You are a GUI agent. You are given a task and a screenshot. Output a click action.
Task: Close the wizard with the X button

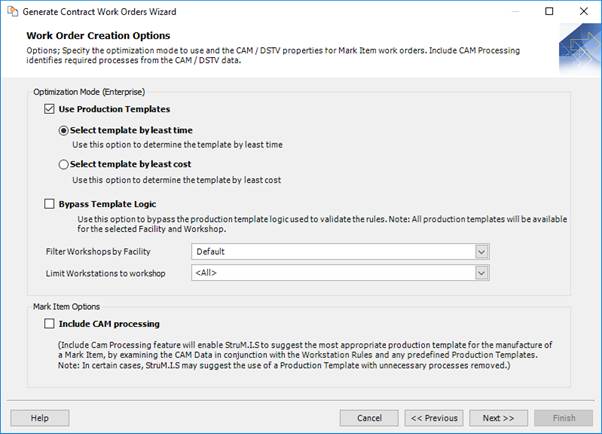(x=583, y=11)
